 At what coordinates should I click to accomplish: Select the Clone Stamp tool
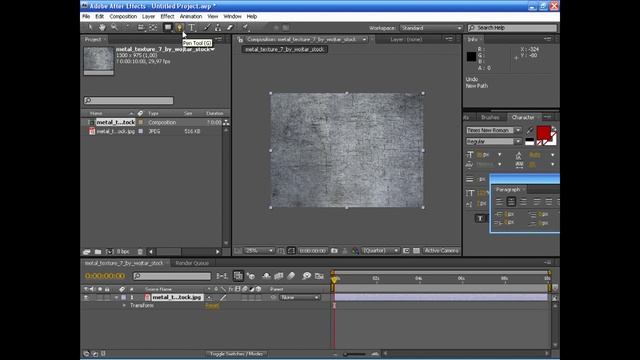218,27
